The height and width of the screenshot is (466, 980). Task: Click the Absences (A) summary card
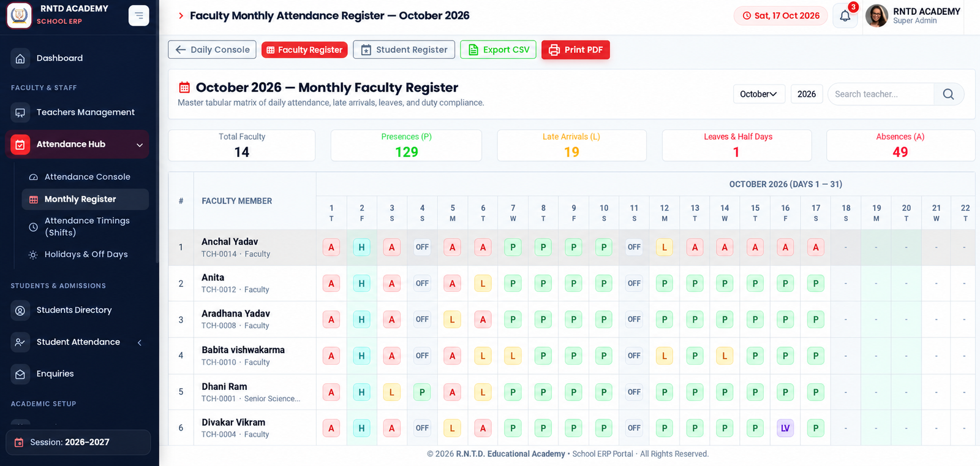coord(900,145)
